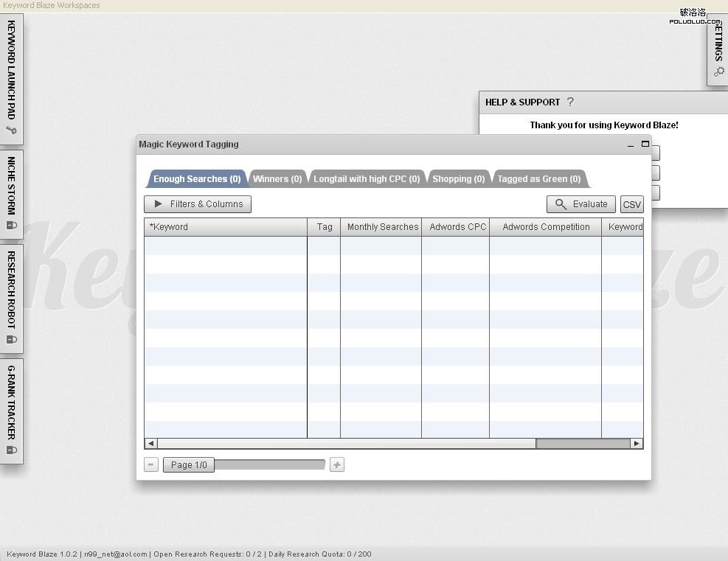Viewport: 728px width, 561px height.
Task: Click the question mark in Help & Support
Action: click(x=570, y=102)
